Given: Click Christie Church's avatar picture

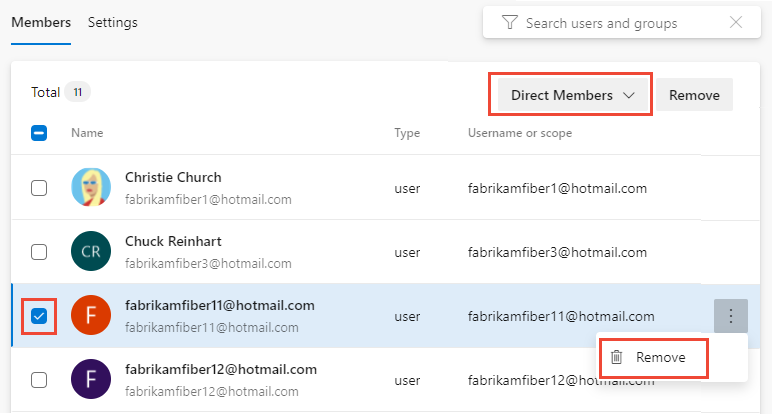Looking at the screenshot, I should pos(91,187).
